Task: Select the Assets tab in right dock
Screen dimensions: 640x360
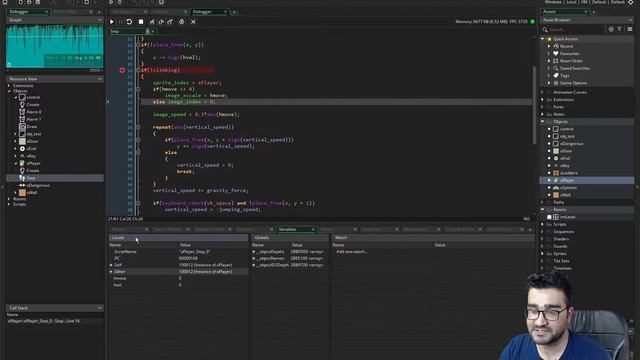Action: pyautogui.click(x=563, y=12)
